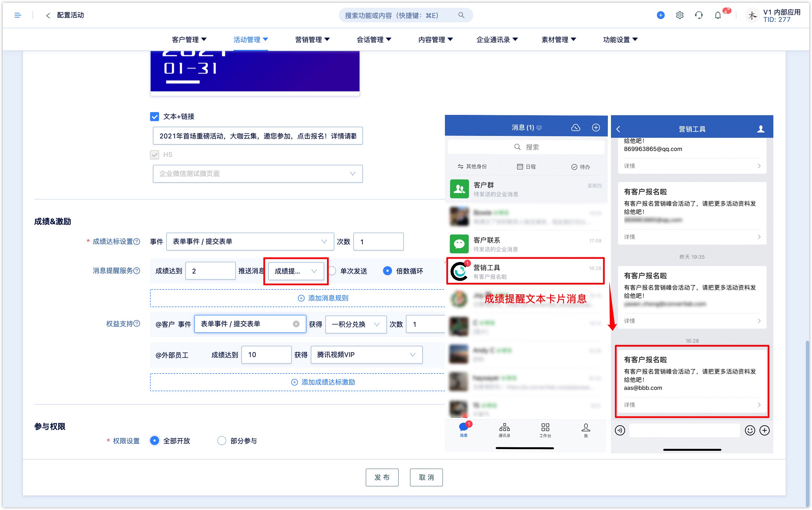
Task: Open the notifications bell
Action: 718,15
